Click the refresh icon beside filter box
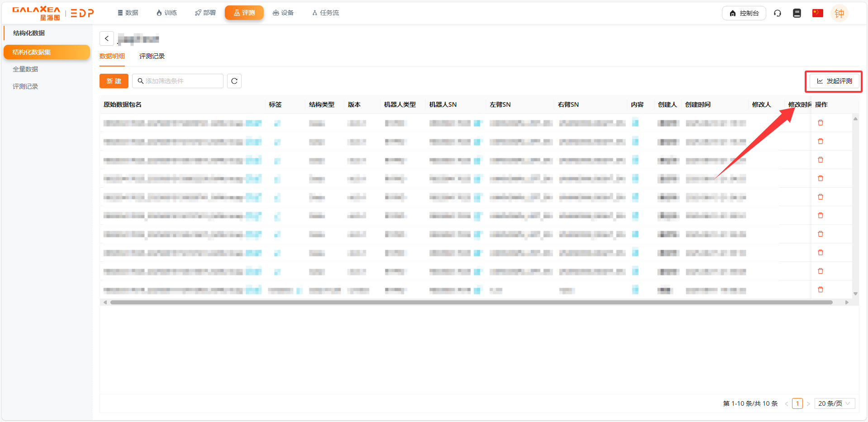Viewport: 868px width, 422px height. coord(234,81)
